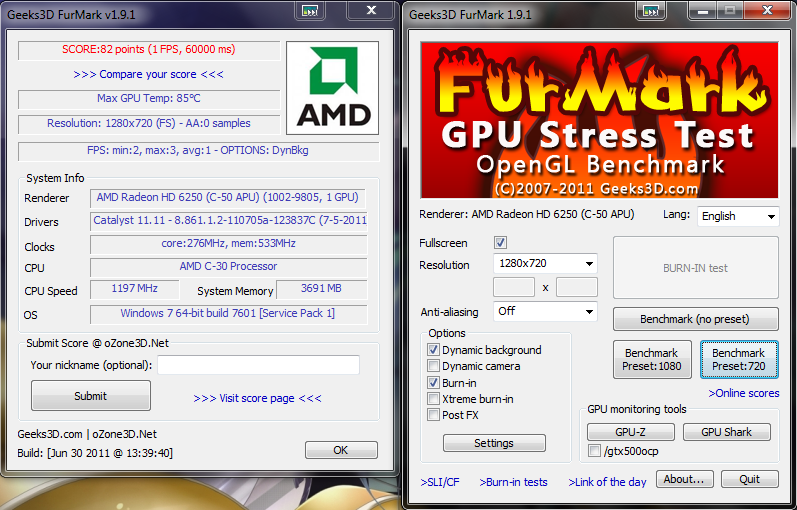Screen dimensions: 797x510
Task: Disable the Dynamic background option
Action: [433, 350]
